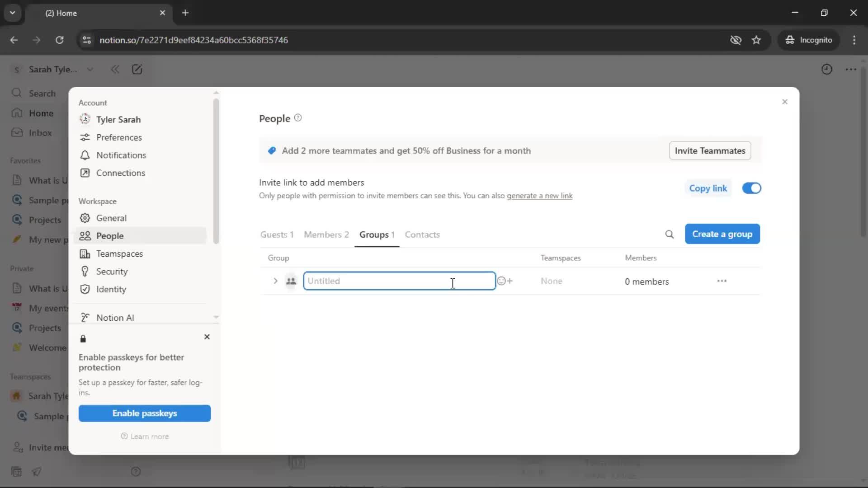The height and width of the screenshot is (488, 868).
Task: Click the People help question-mark icon
Action: coord(298,118)
